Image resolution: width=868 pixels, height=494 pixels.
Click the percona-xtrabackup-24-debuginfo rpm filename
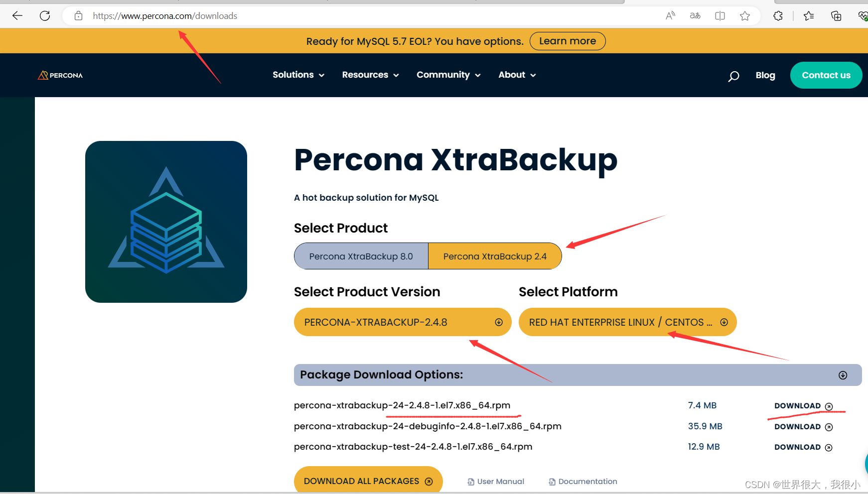pyautogui.click(x=428, y=426)
